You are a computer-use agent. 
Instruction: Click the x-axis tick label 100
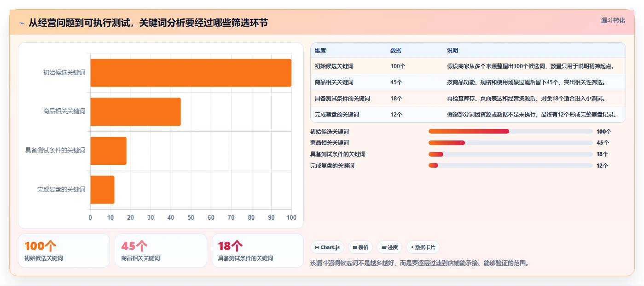click(291, 217)
